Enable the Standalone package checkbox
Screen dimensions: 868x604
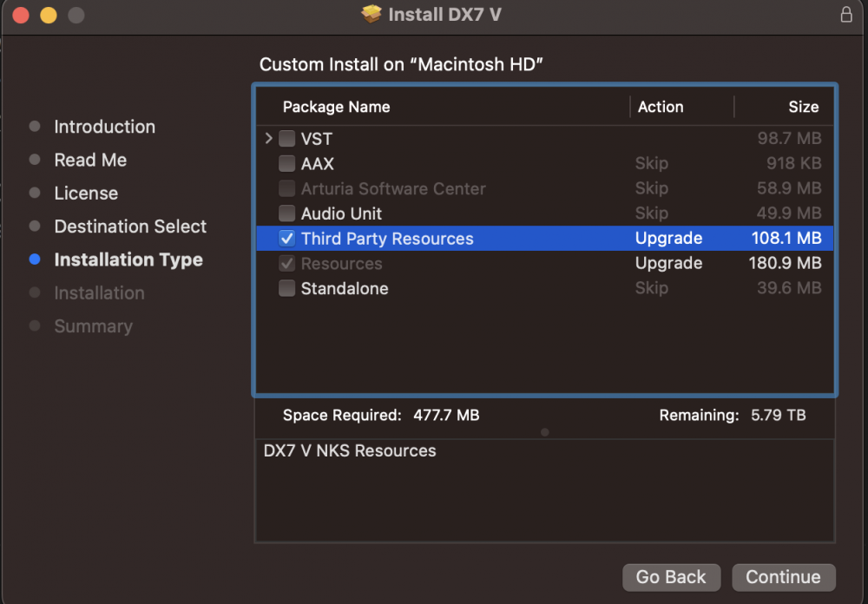pyautogui.click(x=286, y=289)
